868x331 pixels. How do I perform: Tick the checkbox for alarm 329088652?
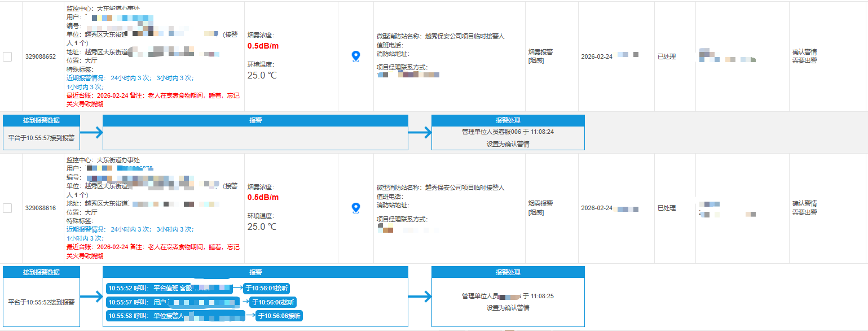(7, 56)
